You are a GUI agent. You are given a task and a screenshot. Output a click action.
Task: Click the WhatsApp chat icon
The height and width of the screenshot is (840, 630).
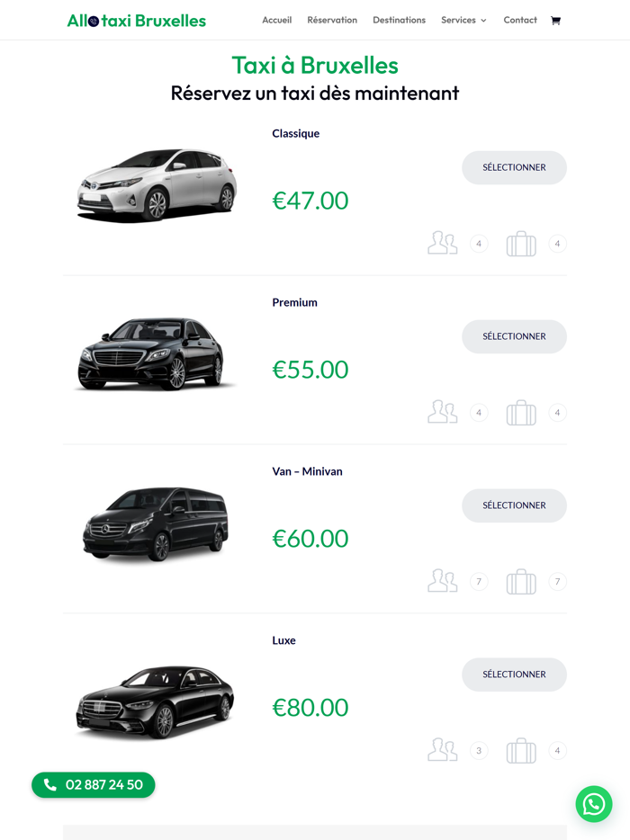(x=594, y=804)
